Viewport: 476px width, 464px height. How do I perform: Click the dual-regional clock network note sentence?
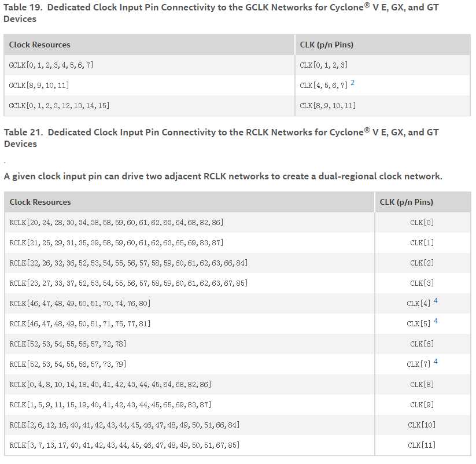point(223,176)
